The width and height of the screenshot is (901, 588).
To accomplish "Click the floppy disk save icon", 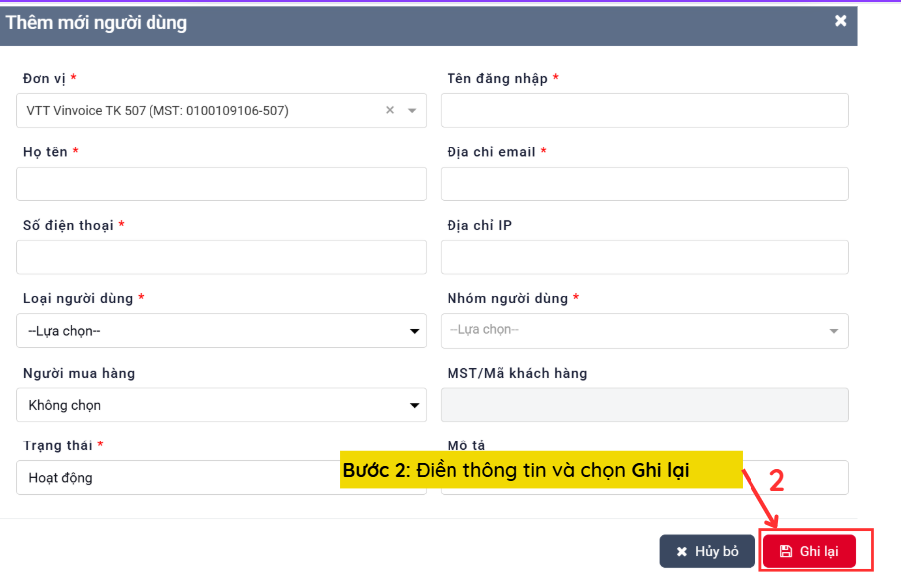I will tap(786, 552).
